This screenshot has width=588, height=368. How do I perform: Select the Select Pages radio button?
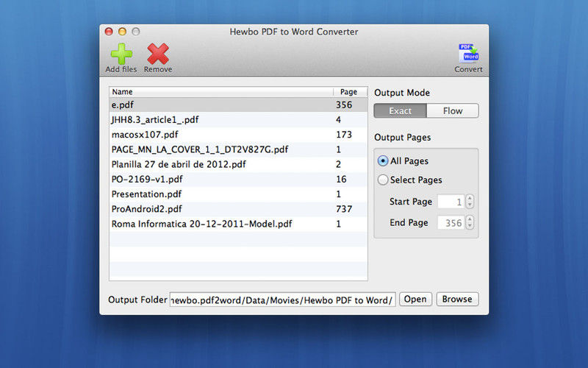pyautogui.click(x=382, y=180)
